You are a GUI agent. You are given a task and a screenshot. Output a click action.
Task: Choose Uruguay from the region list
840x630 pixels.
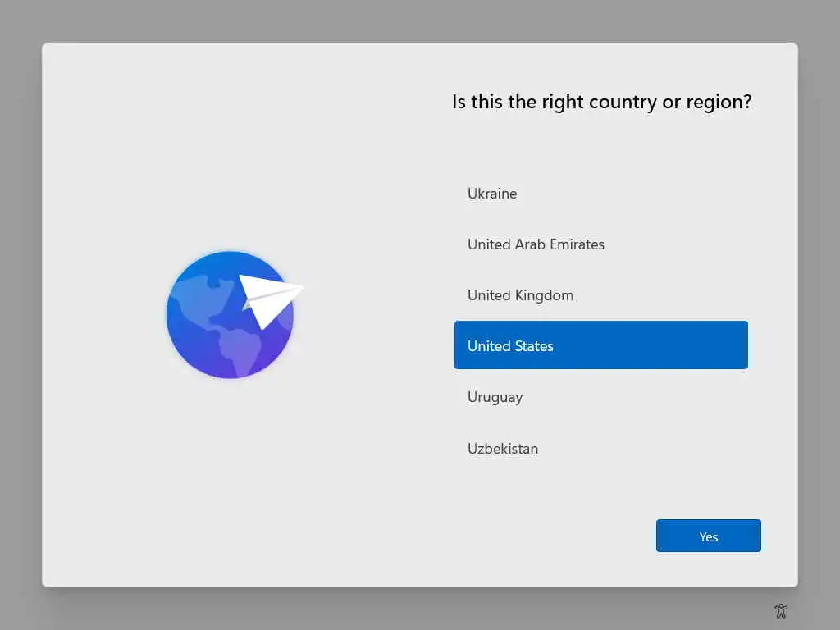pyautogui.click(x=600, y=397)
